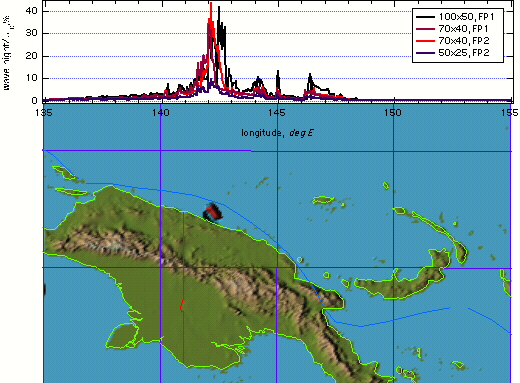Click the 135 longitude axis label
Image resolution: width=520 pixels, height=383 pixels.
point(44,113)
